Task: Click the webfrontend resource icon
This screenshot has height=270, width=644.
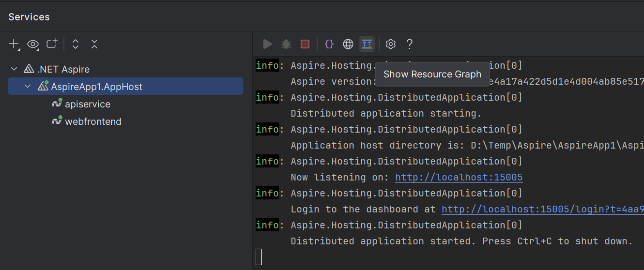Action: 57,121
